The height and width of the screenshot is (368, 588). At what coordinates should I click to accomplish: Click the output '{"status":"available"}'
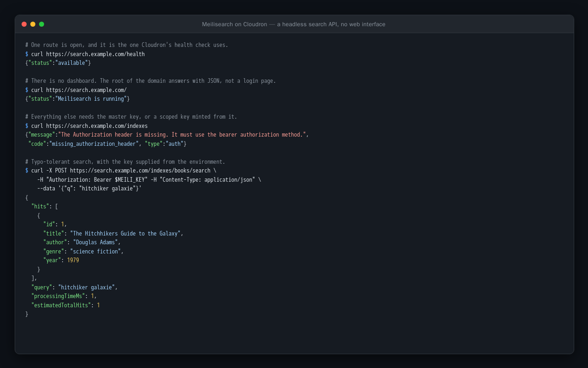pos(58,63)
